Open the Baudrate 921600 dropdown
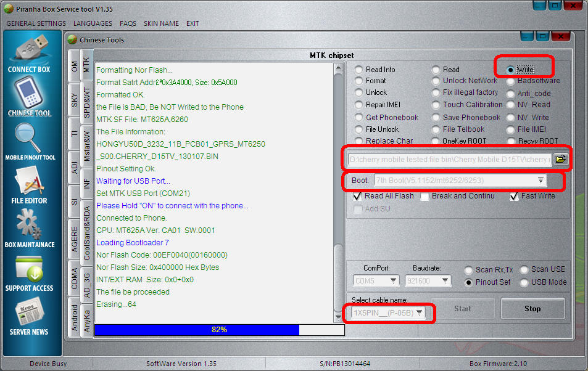Viewport: 588px width, 371px height. coord(445,281)
